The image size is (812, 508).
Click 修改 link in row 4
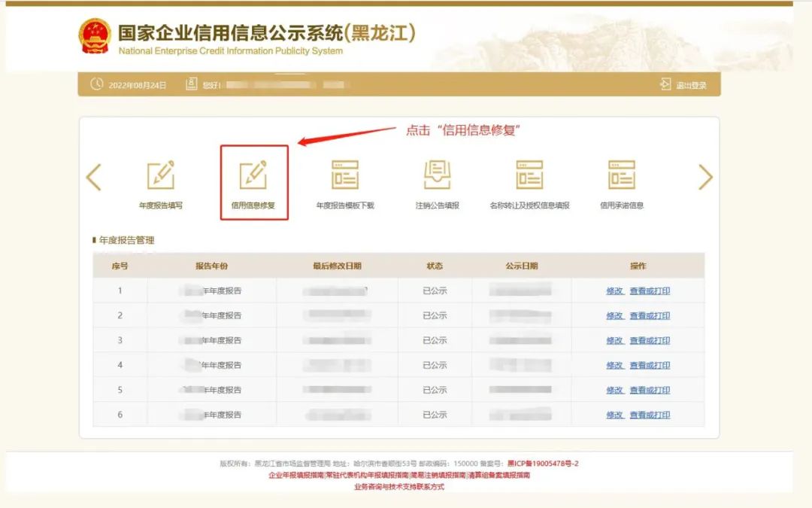point(614,366)
